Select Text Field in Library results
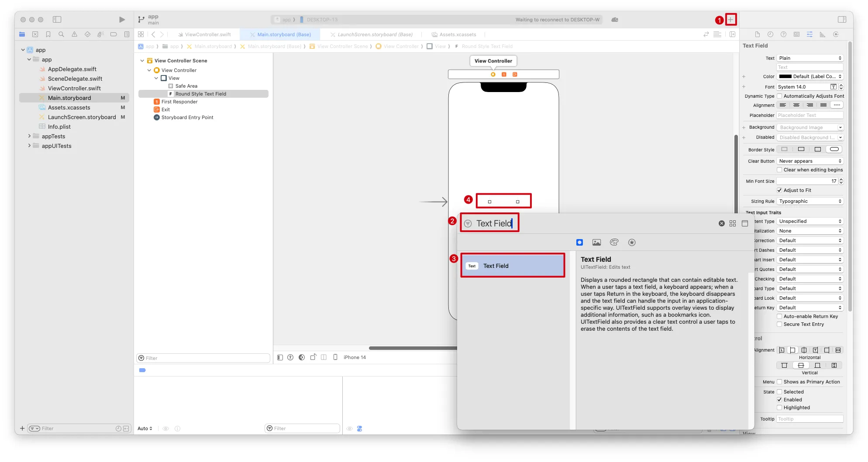 click(x=513, y=266)
